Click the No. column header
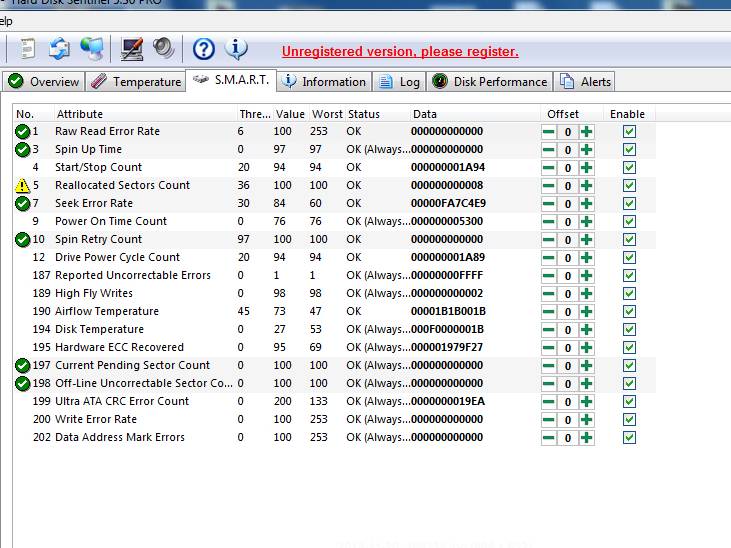Image resolution: width=731 pixels, height=548 pixels. click(x=33, y=114)
